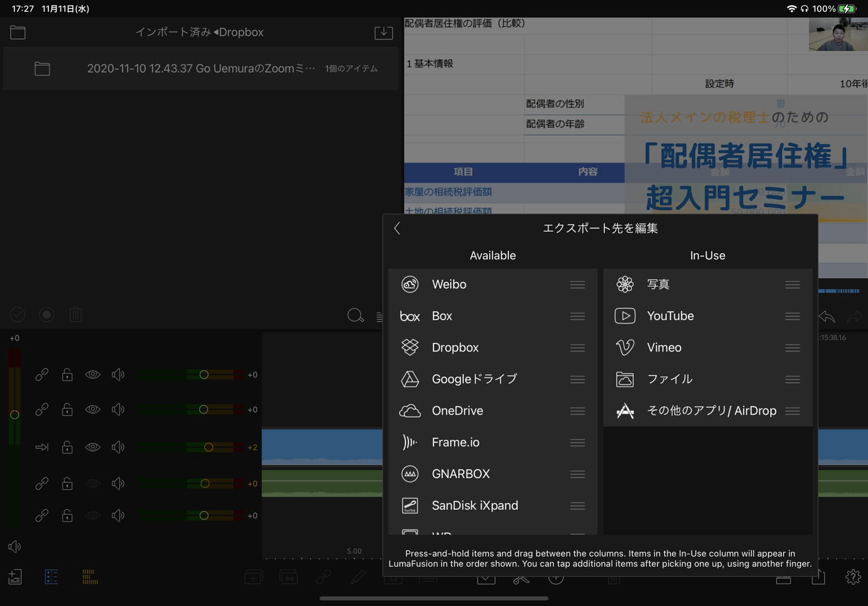Image resolution: width=868 pixels, height=606 pixels.
Task: Grab the Weibo row reorder handle
Action: coord(577,284)
